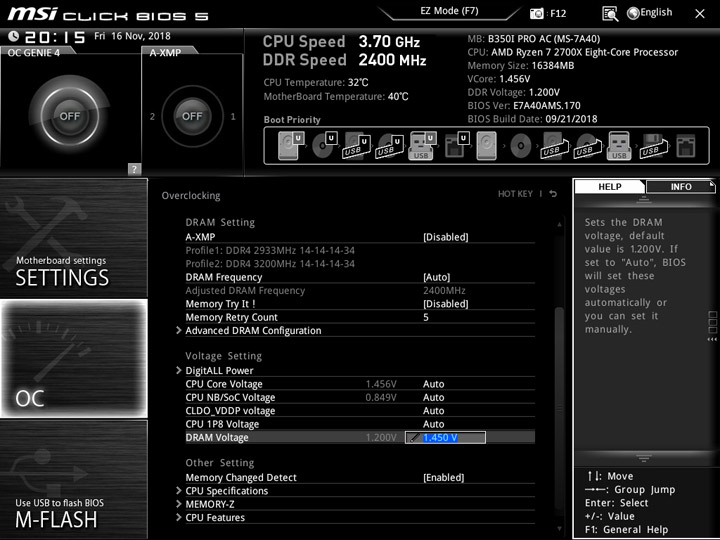720x540 pixels.
Task: Toggle the A-XMP OFF knob
Action: 192,116
